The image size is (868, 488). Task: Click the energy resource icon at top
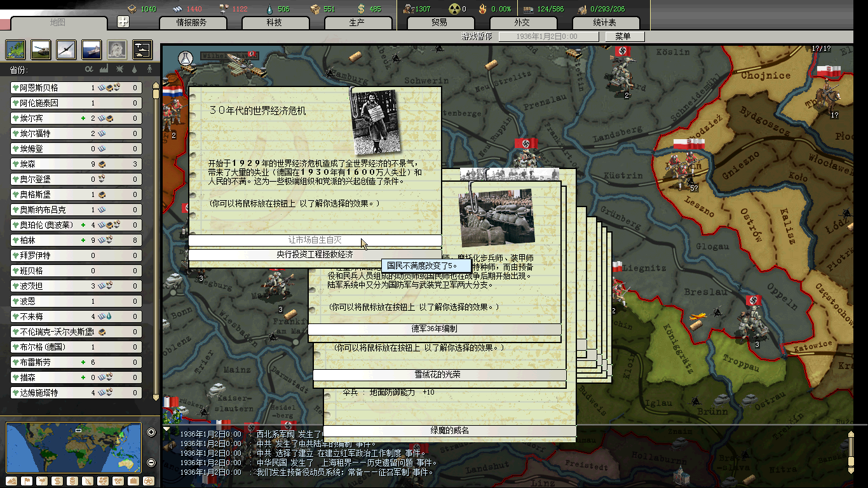(x=132, y=9)
